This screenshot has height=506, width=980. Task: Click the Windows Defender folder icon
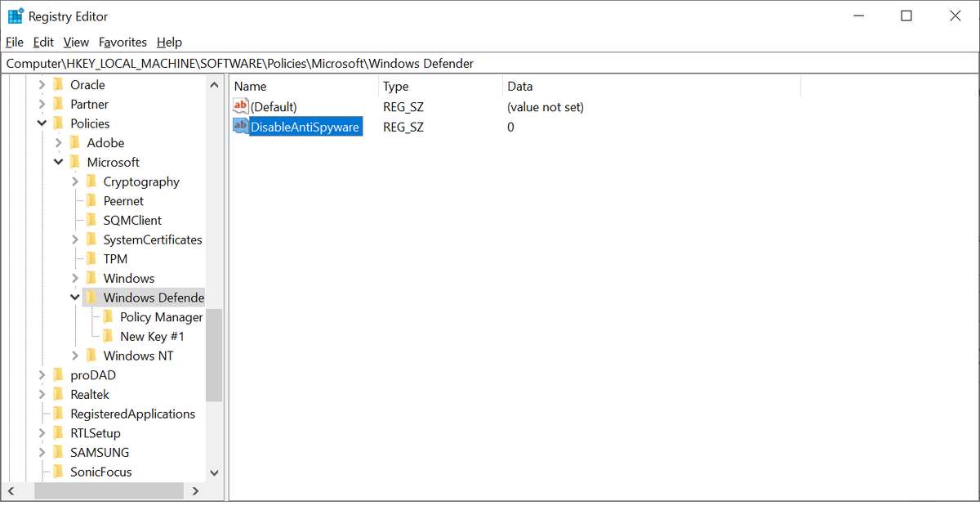91,298
